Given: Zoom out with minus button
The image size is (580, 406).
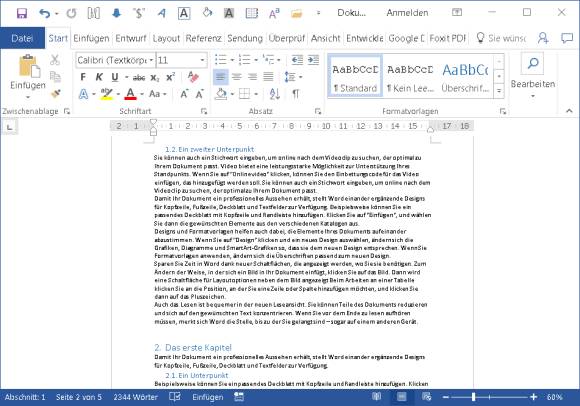Looking at the screenshot, I should [x=446, y=397].
